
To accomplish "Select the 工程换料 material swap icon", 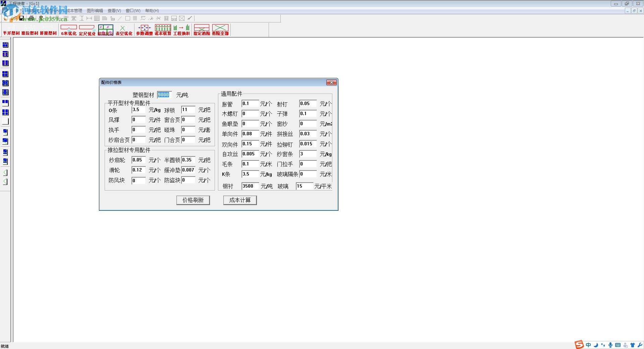I will point(181,30).
